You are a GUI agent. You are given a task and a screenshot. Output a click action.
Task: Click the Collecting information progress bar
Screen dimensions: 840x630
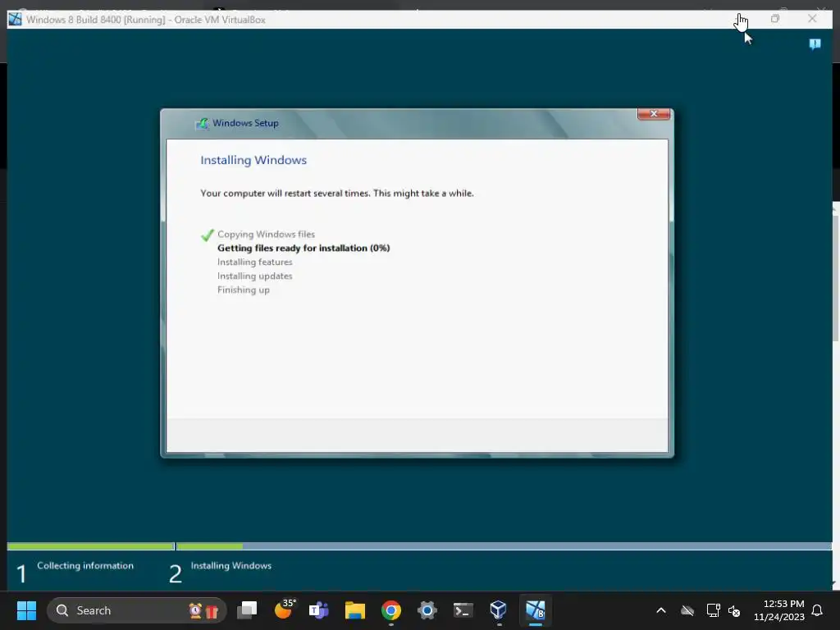tap(90, 546)
